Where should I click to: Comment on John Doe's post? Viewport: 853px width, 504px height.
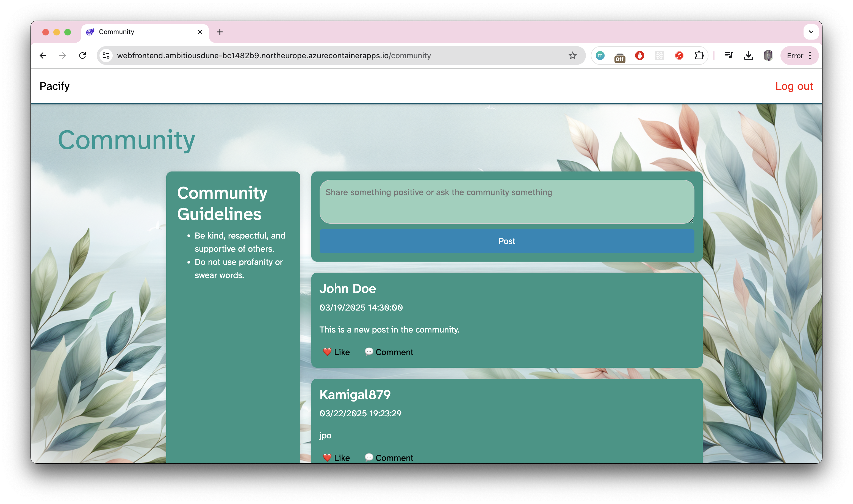pos(389,352)
